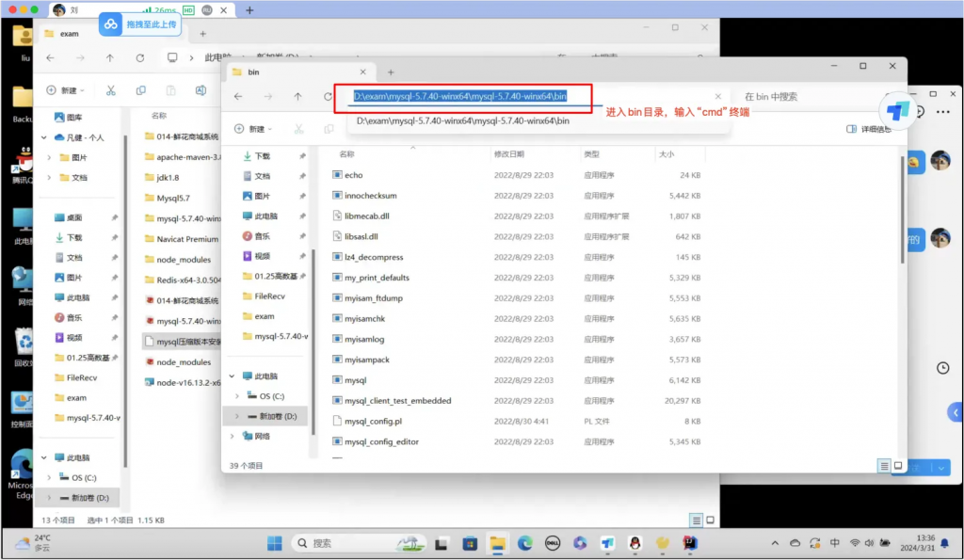964x560 pixels.
Task: Switch to details view icon in status bar
Action: coord(884,465)
